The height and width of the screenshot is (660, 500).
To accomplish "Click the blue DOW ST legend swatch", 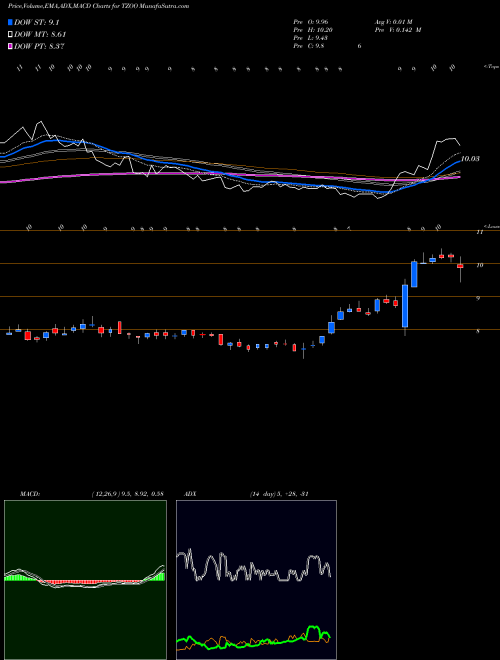I will [11, 23].
